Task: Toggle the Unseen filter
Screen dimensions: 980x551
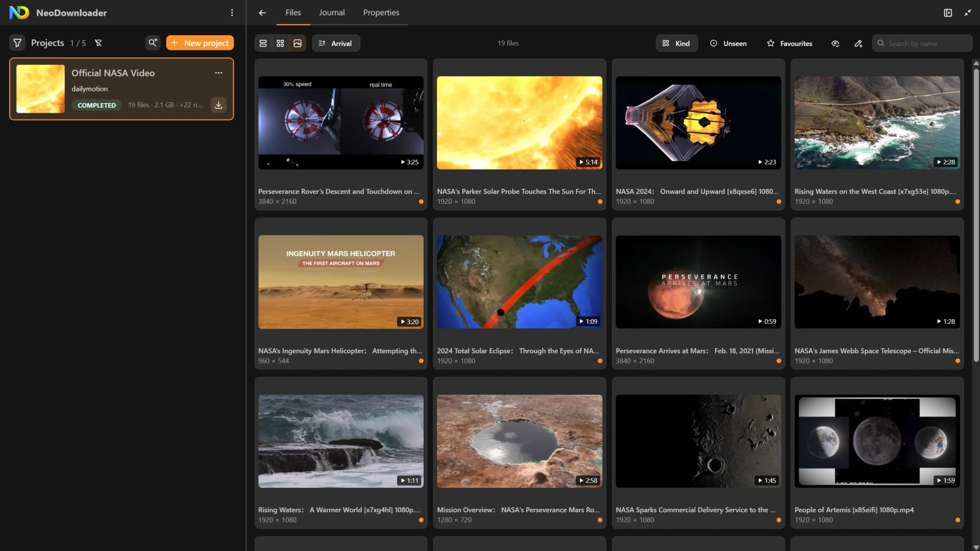Action: [728, 43]
